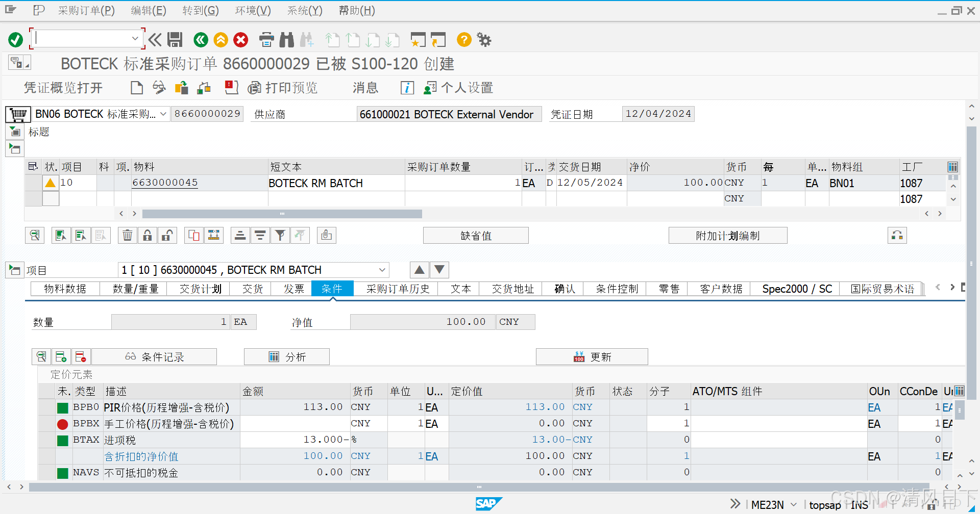Open the 采购订单(P) menu

(86, 10)
